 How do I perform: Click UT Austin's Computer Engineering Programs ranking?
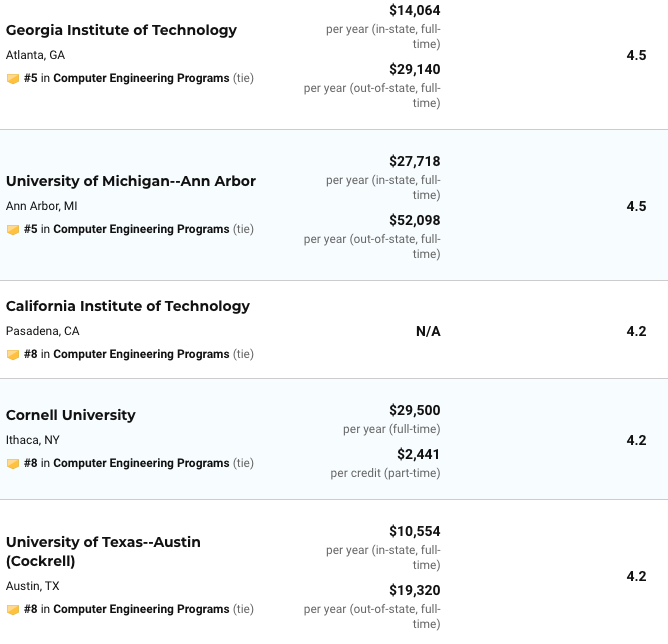[141, 609]
